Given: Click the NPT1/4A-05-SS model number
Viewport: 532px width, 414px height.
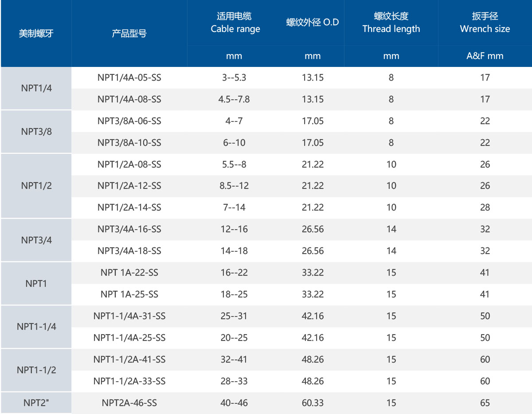Looking at the screenshot, I should (129, 78).
